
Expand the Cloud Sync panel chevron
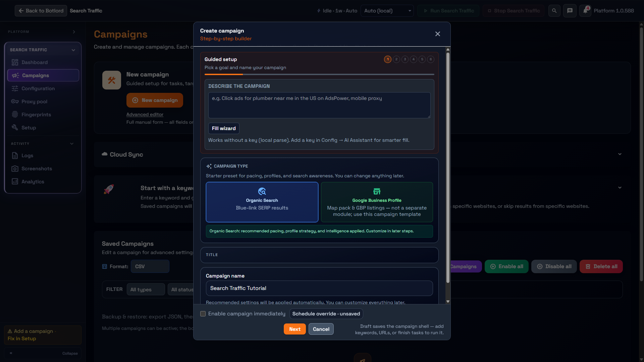(x=620, y=154)
